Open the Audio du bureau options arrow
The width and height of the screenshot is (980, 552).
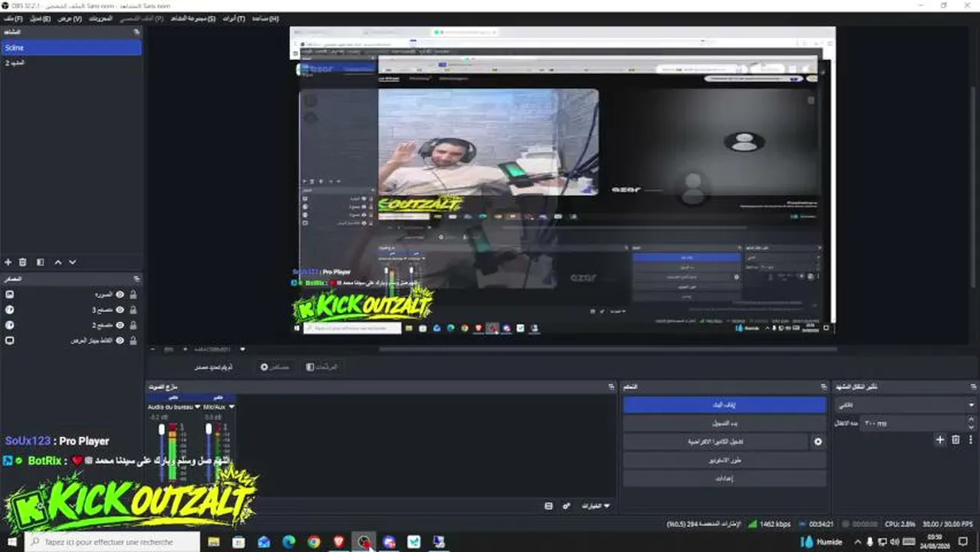pyautogui.click(x=198, y=407)
